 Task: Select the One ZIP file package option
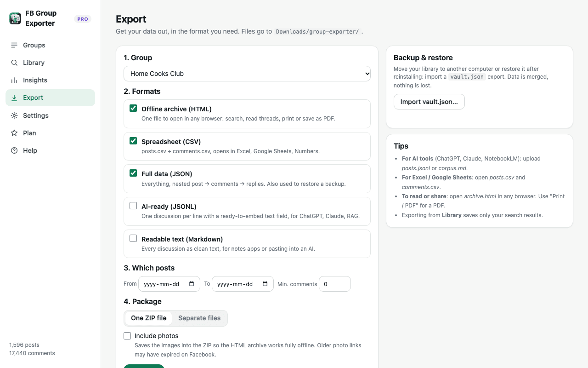(148, 318)
